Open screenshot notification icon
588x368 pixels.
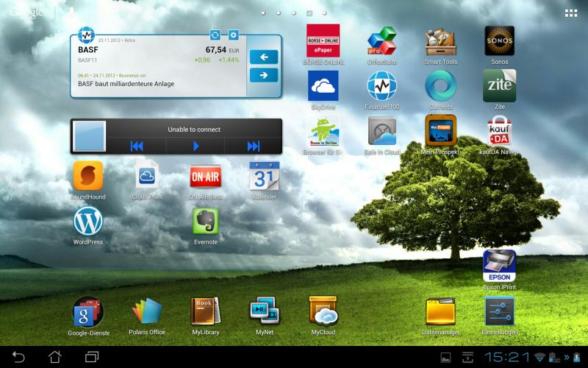(x=445, y=357)
